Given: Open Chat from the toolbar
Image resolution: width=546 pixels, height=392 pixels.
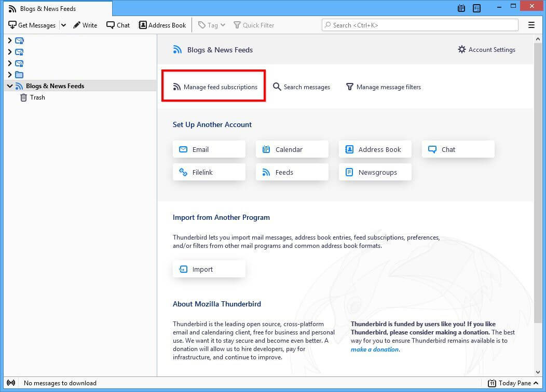Looking at the screenshot, I should (118, 25).
